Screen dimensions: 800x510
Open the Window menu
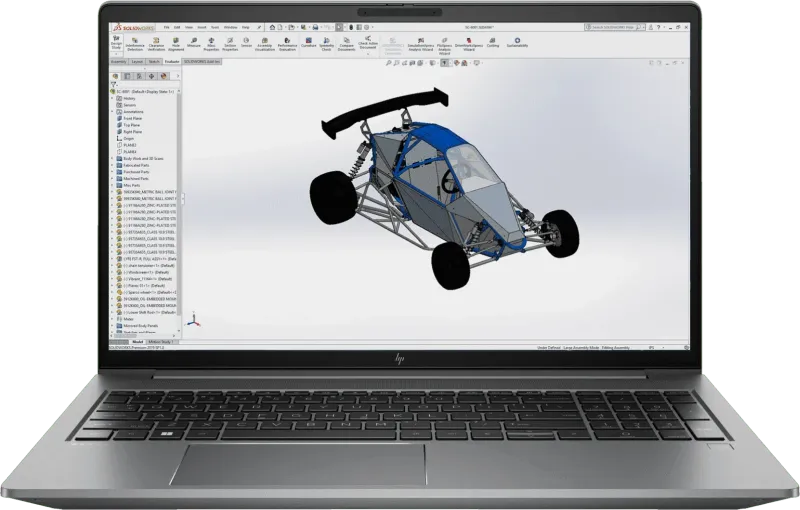point(230,27)
